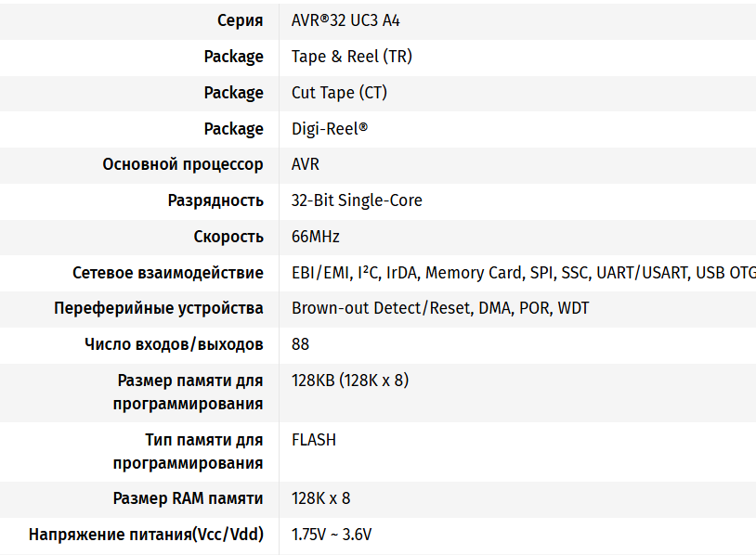Click the Серия row label

coord(240,20)
